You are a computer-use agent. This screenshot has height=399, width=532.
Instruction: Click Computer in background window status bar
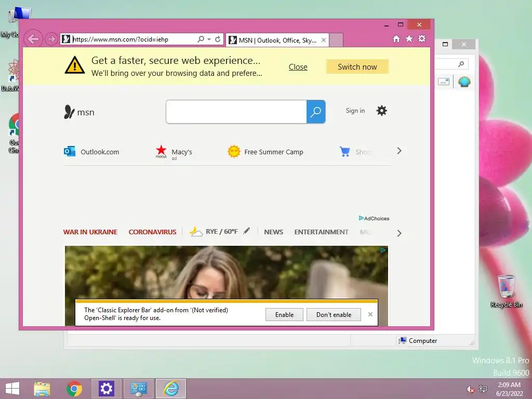coord(418,341)
